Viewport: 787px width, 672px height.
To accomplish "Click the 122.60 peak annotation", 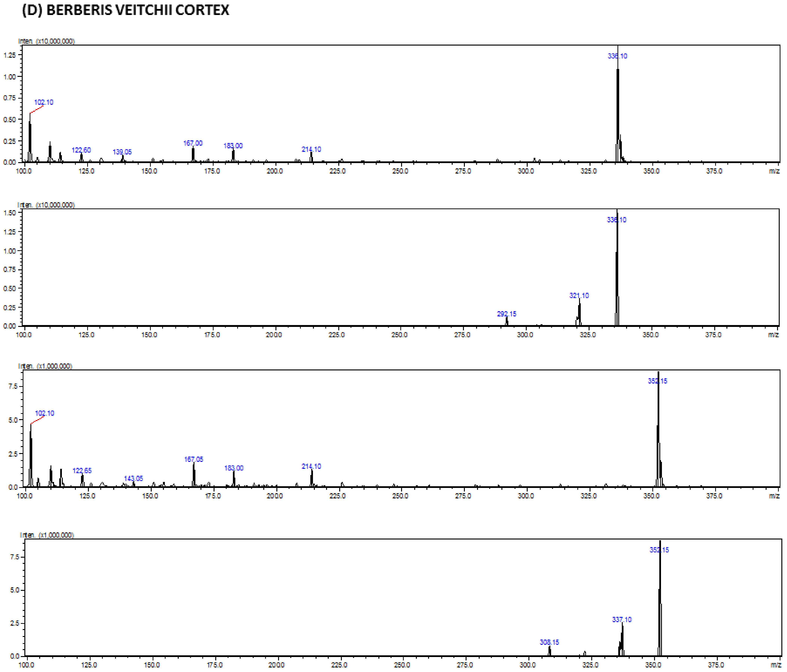I will (81, 150).
